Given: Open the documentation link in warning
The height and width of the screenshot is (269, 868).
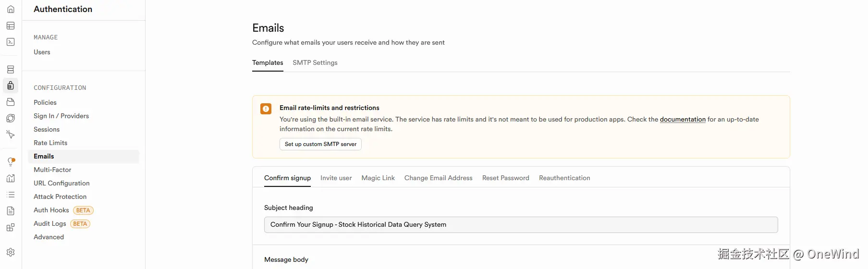Looking at the screenshot, I should (x=682, y=119).
